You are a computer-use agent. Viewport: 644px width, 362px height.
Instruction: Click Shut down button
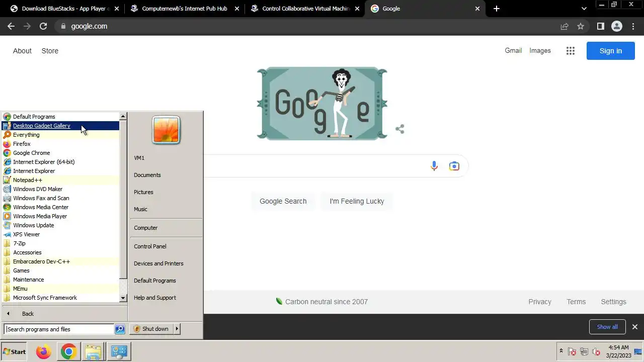tap(151, 329)
